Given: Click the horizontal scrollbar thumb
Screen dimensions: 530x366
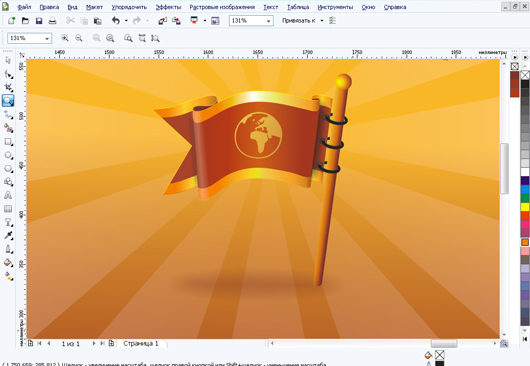Looking at the screenshot, I should (x=444, y=343).
